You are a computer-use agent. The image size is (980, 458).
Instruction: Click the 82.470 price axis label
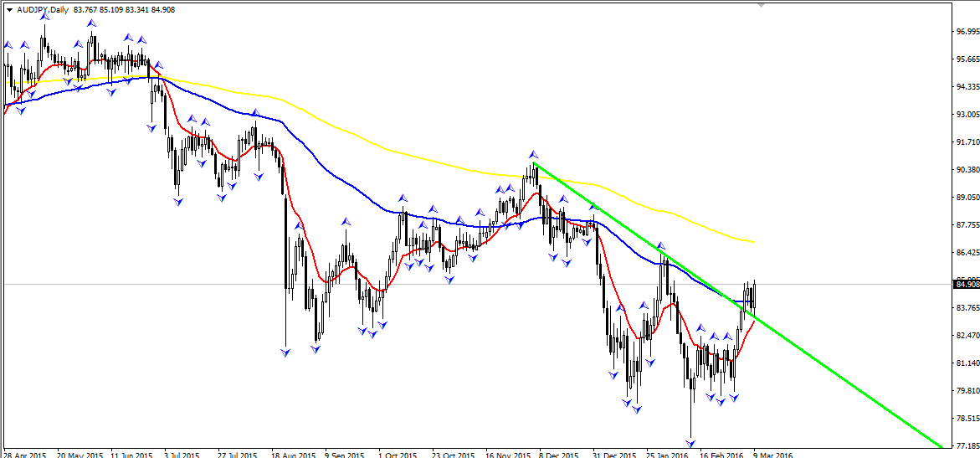tap(967, 336)
